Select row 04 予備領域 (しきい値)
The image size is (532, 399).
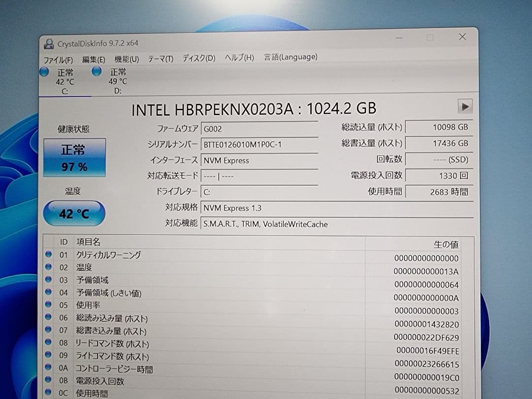[252, 295]
